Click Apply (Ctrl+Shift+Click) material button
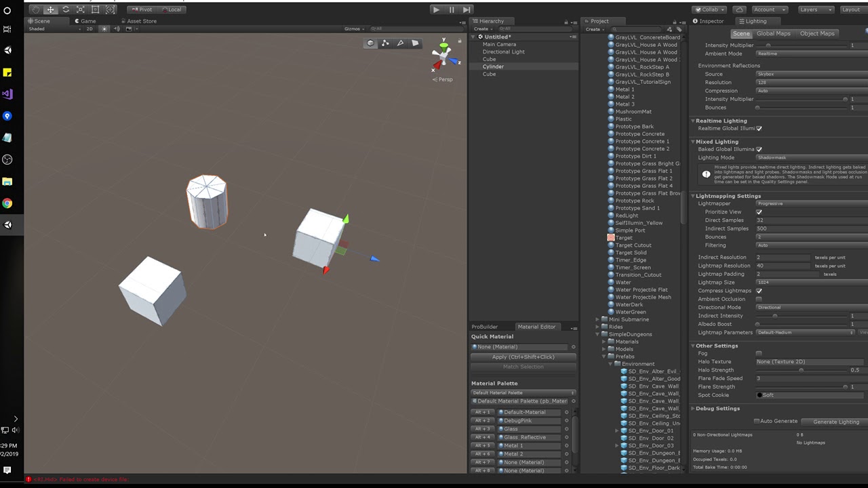868x488 pixels. (523, 357)
